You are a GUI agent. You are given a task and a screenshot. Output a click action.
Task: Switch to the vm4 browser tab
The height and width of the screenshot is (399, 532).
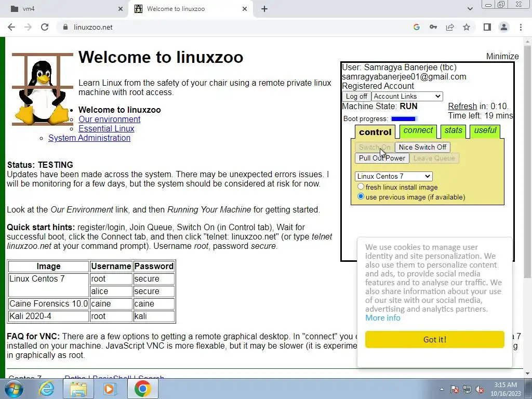(x=64, y=9)
